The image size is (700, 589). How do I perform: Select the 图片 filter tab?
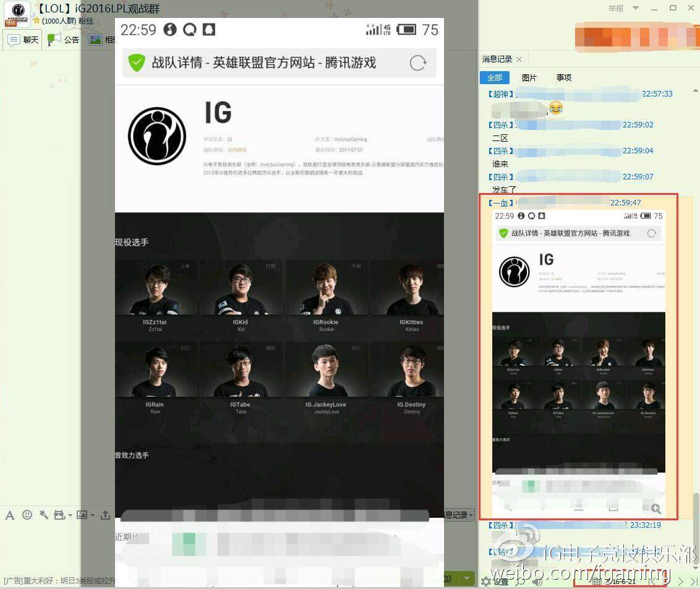coord(529,77)
